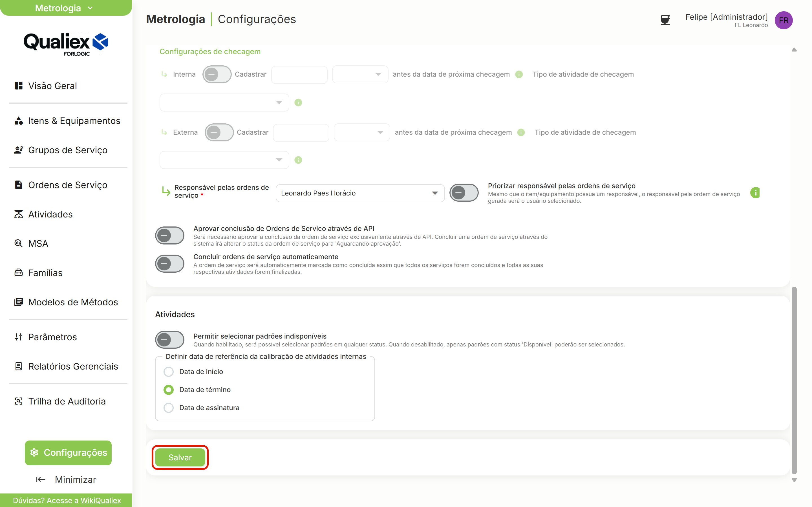Click the Salvar button

[x=180, y=457]
